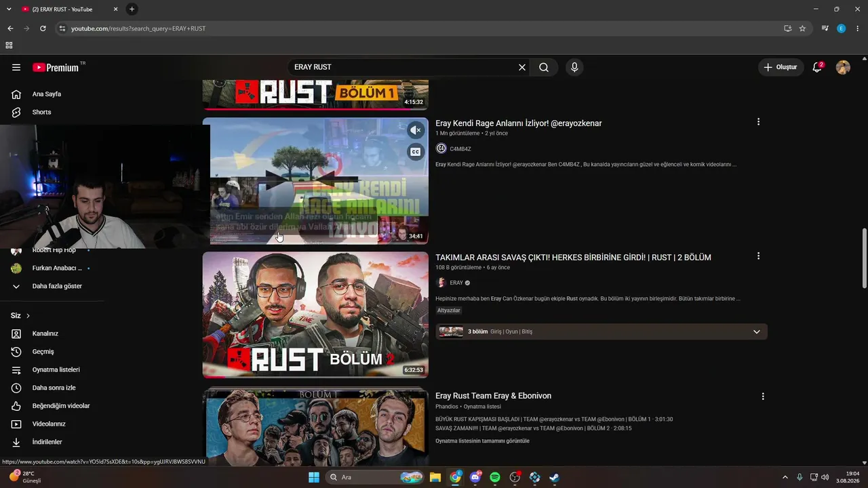Show hidden system tray icons
This screenshot has height=488, width=868.
coord(785,477)
